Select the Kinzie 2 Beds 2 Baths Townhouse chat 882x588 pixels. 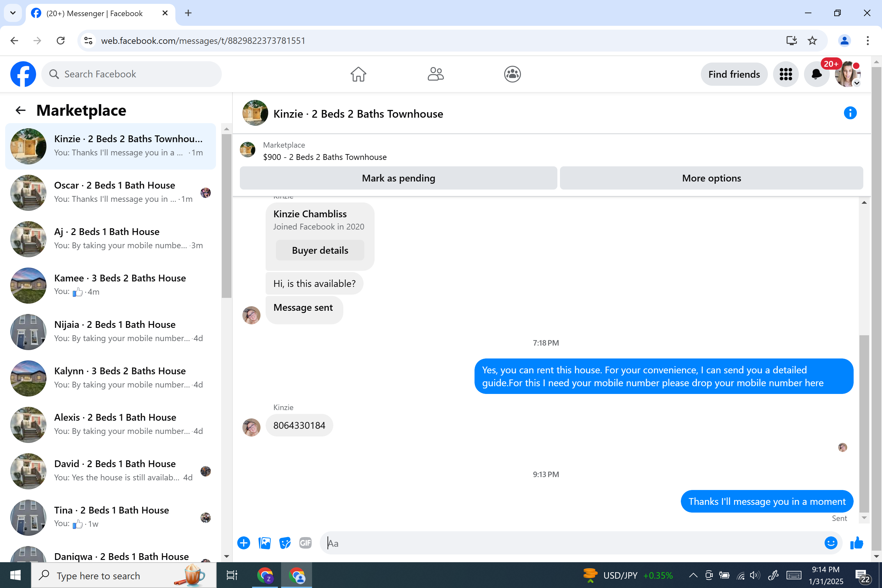point(111,146)
